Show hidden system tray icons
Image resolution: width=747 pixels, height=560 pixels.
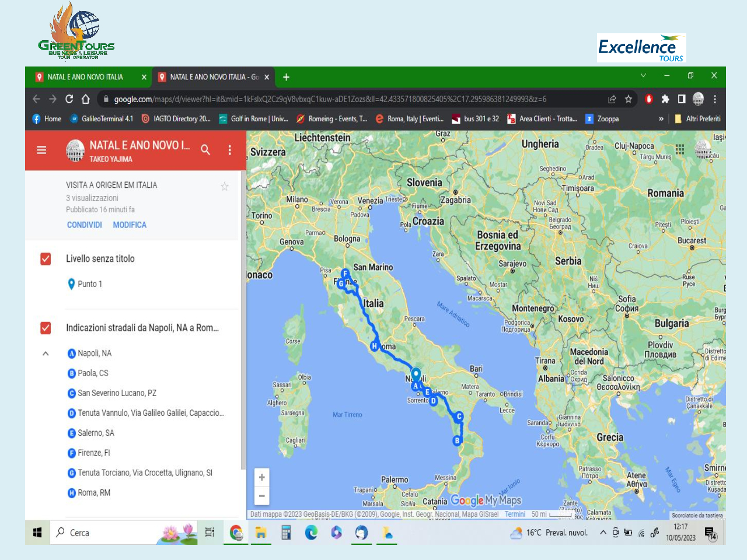(x=603, y=533)
